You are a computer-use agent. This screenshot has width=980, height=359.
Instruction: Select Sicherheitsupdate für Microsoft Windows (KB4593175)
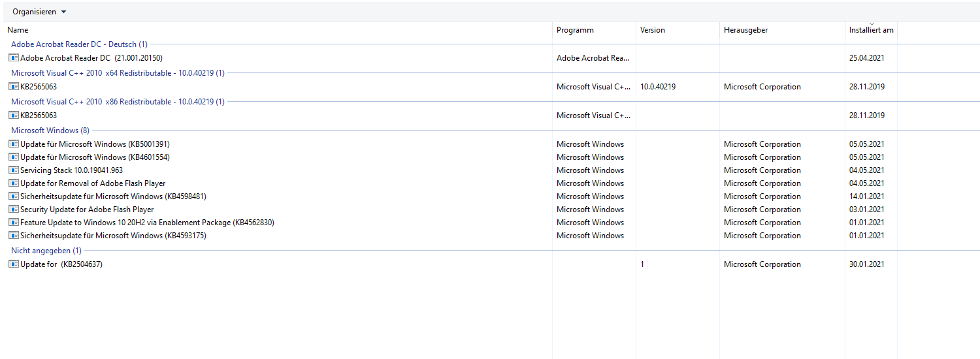pos(113,236)
